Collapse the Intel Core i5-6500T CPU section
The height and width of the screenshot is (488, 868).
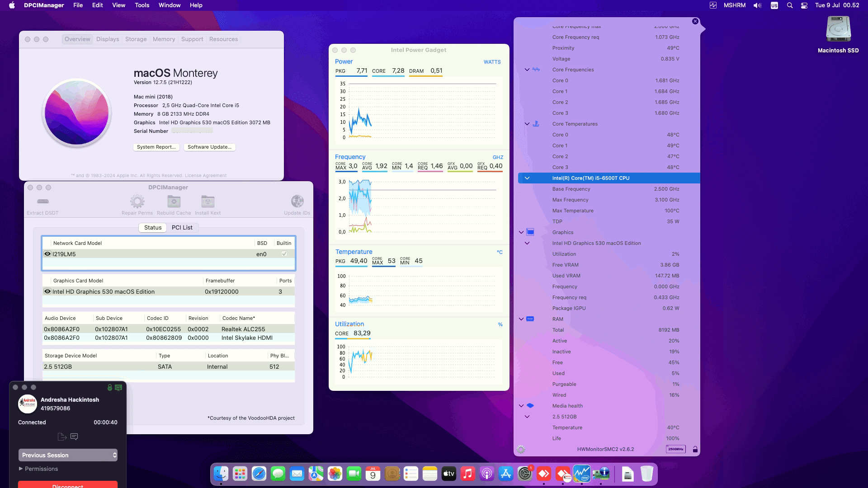point(527,178)
